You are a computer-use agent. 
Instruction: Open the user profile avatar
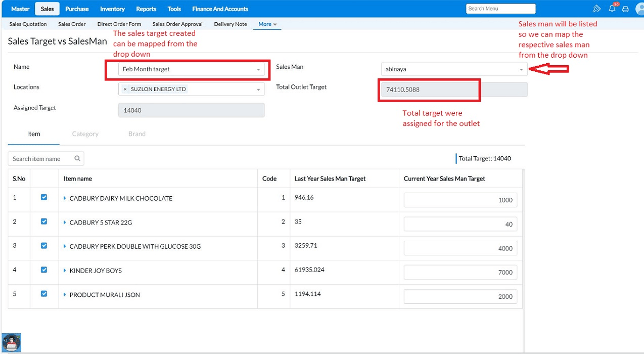coord(639,9)
